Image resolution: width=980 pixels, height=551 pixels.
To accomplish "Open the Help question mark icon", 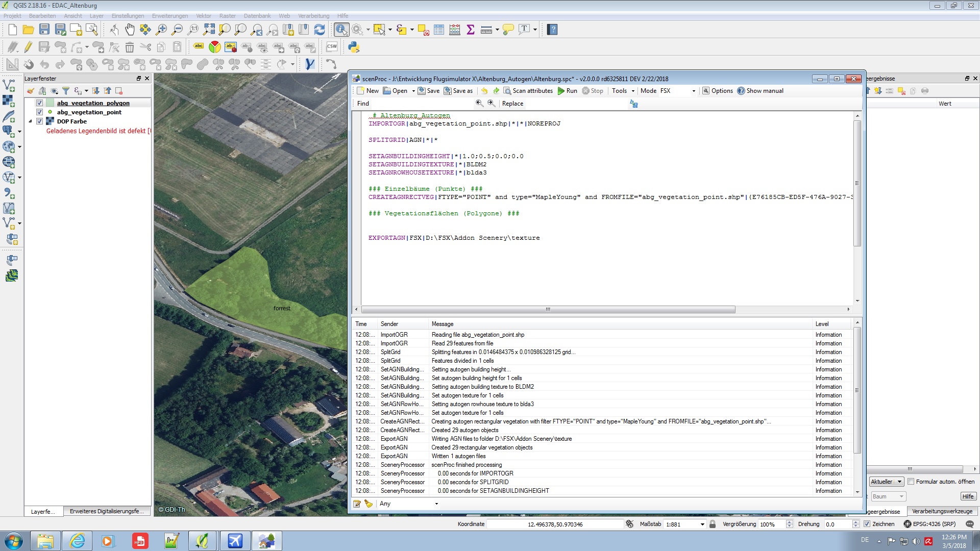I will click(552, 30).
